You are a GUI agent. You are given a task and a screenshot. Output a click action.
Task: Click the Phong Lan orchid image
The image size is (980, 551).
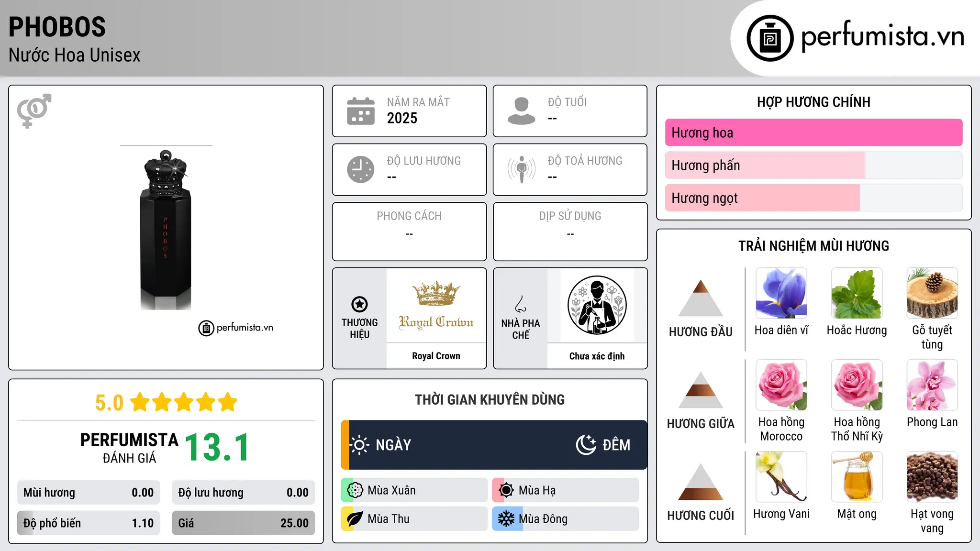coord(932,385)
